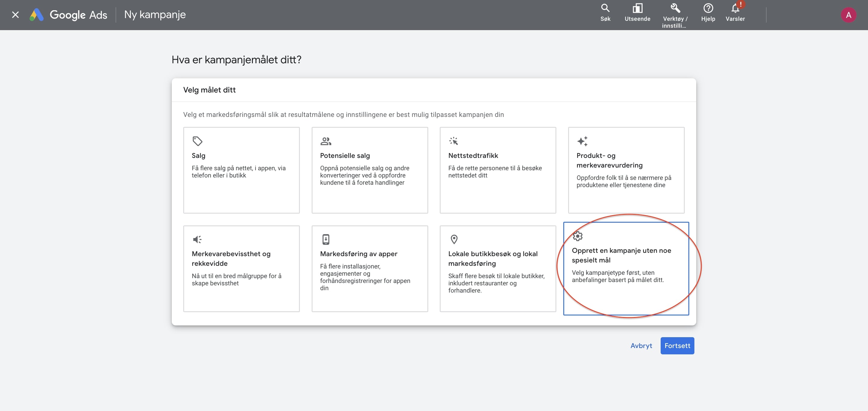Click the Google Ads logo
Screen dimensions: 868x411
click(37, 15)
